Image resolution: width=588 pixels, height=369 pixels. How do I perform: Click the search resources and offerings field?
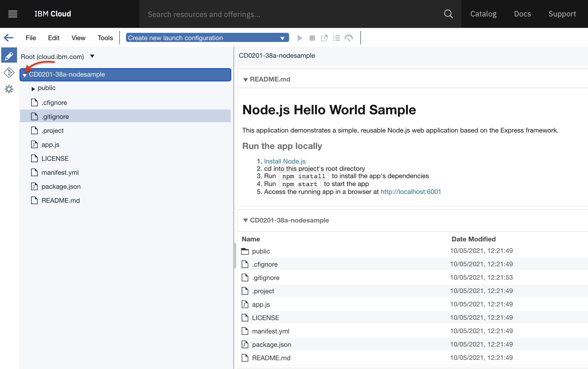(292, 14)
